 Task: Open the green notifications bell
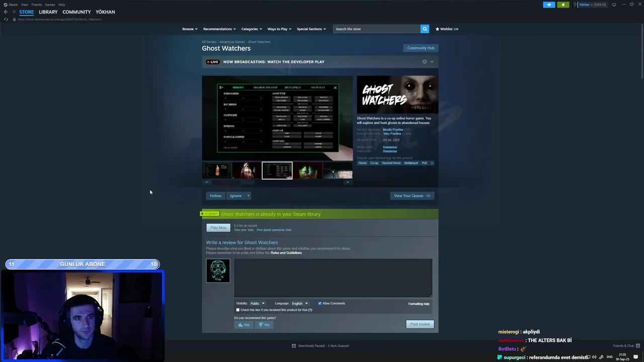(563, 5)
